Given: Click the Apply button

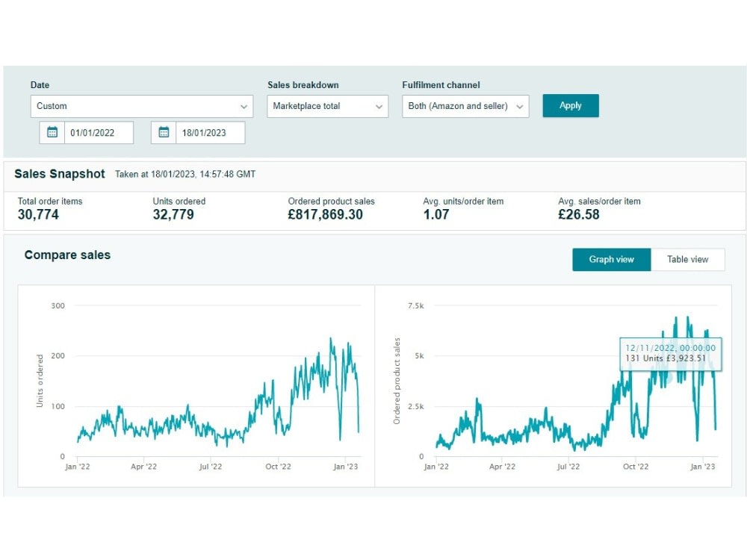Looking at the screenshot, I should 570,106.
